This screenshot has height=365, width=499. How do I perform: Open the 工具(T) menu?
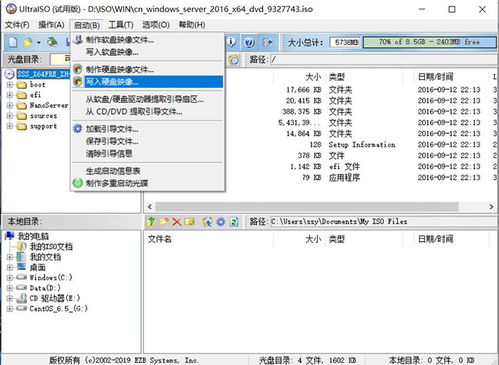click(x=121, y=25)
